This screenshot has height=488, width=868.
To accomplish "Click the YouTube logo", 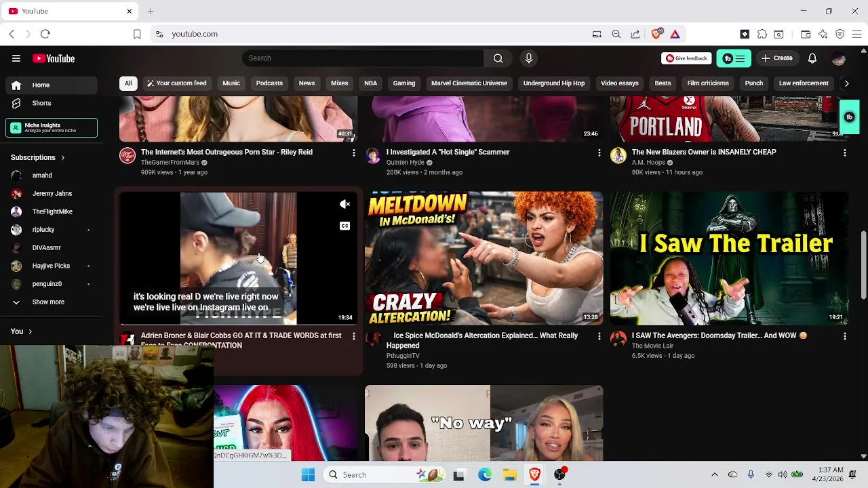I will pyautogui.click(x=54, y=58).
